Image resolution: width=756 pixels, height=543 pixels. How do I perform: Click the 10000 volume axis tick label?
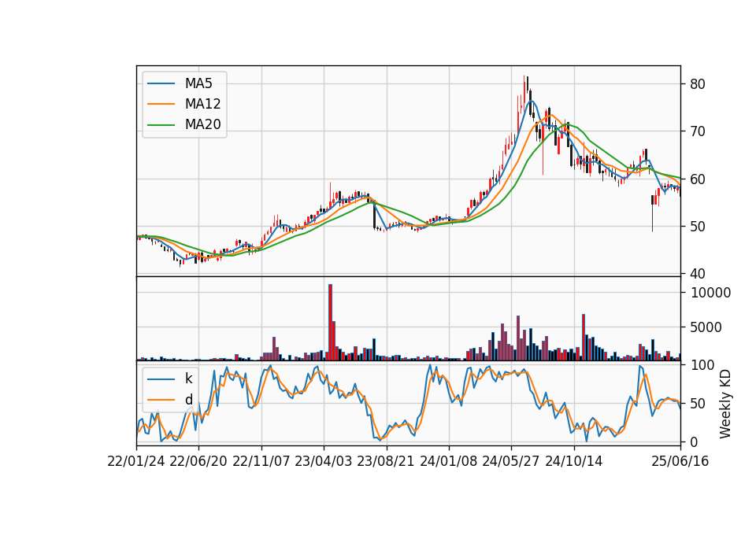(710, 293)
